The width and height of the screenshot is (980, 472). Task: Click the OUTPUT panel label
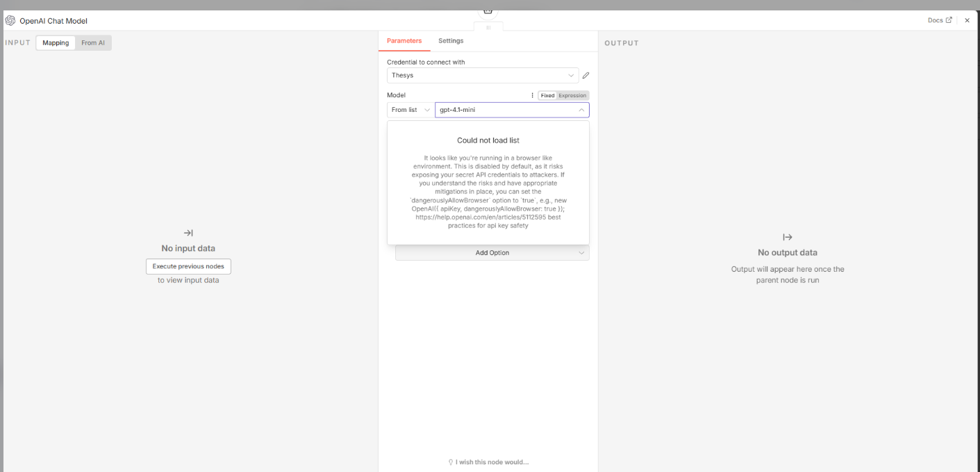(x=622, y=43)
